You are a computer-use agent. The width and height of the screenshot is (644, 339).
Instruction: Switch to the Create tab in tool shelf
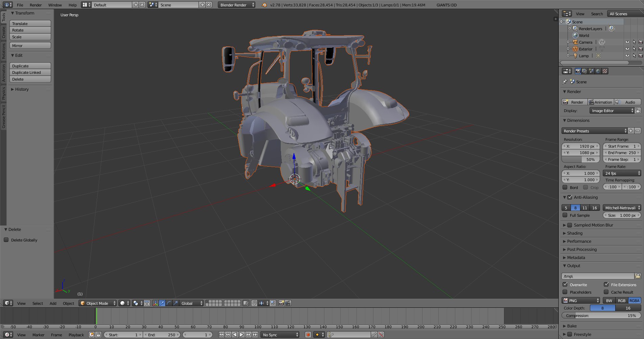(3, 33)
